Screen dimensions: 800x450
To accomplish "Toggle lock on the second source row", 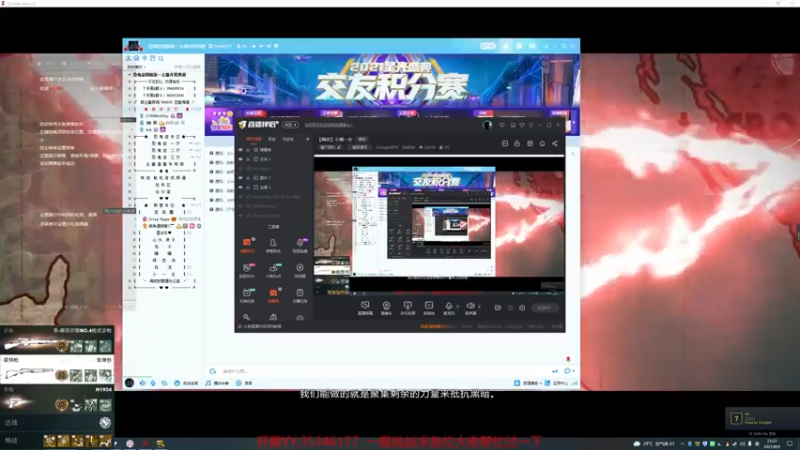I will (248, 159).
